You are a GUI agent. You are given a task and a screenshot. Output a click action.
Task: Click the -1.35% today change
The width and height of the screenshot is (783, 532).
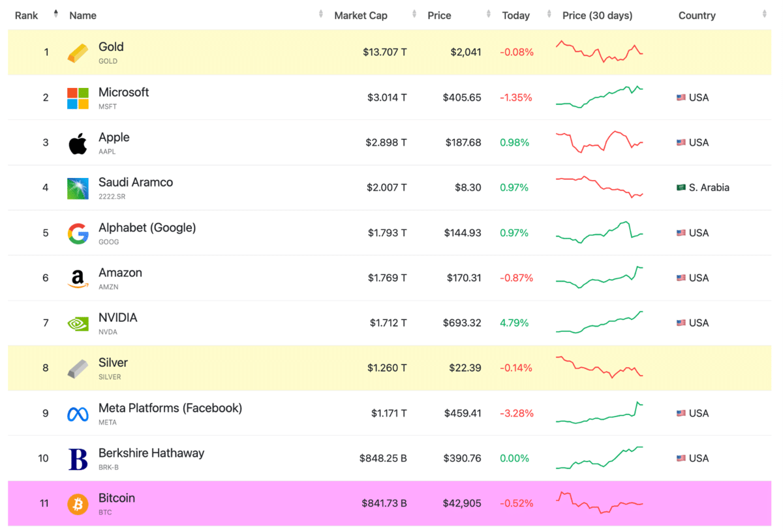(516, 98)
